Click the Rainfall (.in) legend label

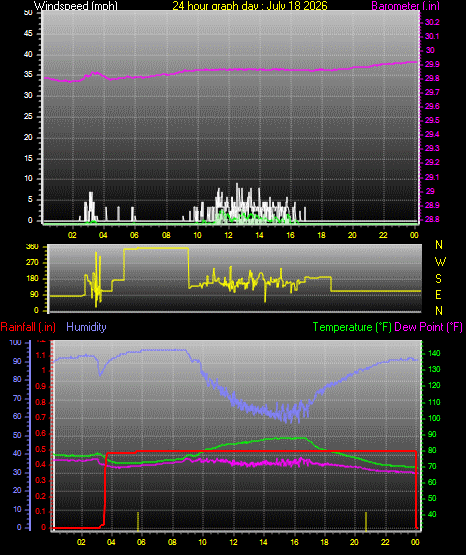click(x=28, y=327)
